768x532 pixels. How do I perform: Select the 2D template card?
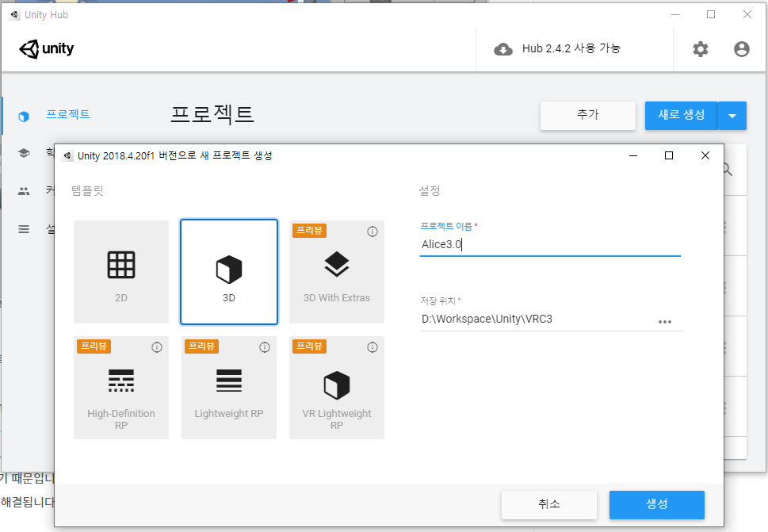tap(121, 272)
